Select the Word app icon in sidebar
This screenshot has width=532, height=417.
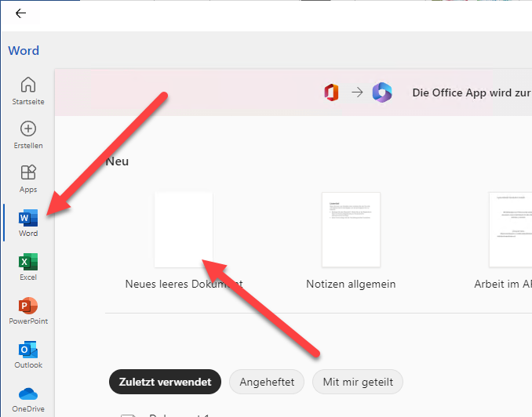click(28, 222)
